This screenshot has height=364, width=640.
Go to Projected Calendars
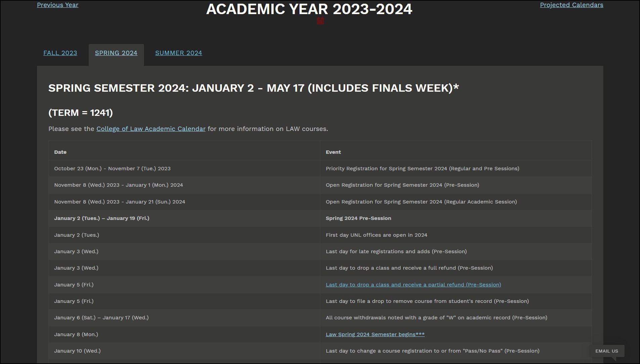coord(571,5)
